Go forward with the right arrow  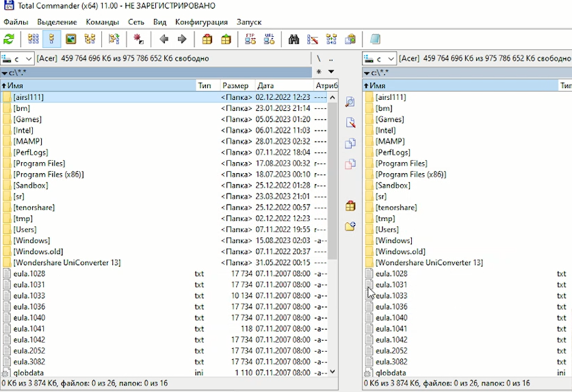[x=182, y=39]
